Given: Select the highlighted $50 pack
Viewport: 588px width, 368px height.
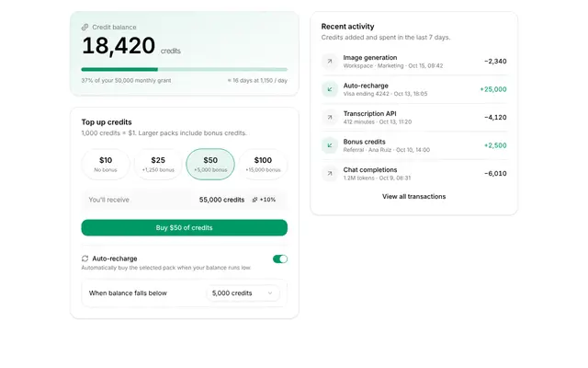Looking at the screenshot, I should point(210,164).
